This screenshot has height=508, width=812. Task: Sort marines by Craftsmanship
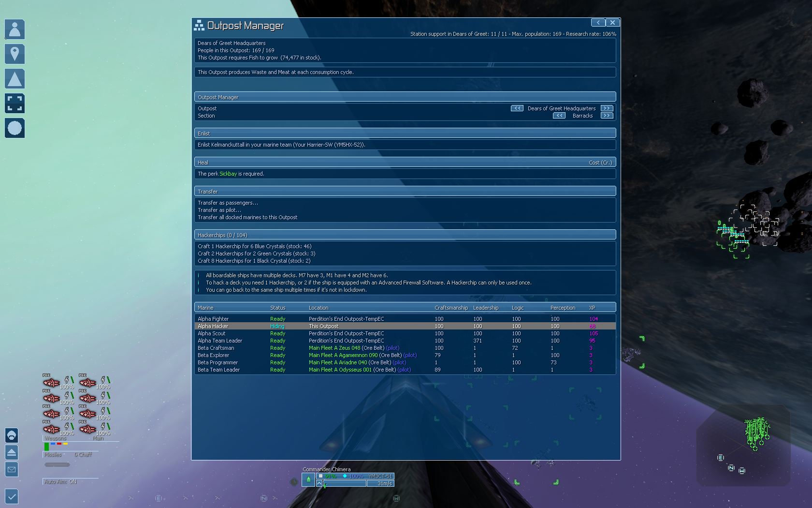point(451,308)
